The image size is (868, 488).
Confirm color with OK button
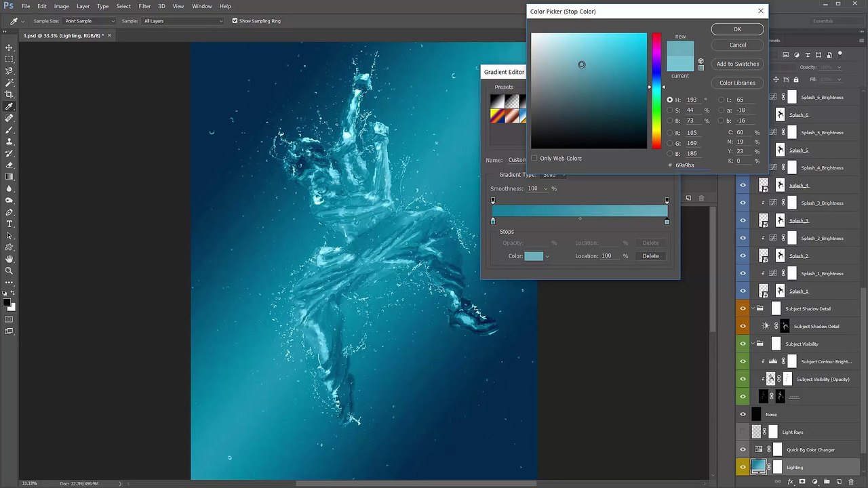[x=737, y=29]
